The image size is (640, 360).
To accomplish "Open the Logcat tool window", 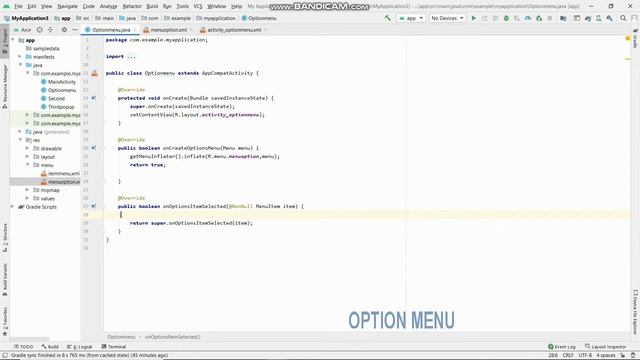I will tap(80, 347).
